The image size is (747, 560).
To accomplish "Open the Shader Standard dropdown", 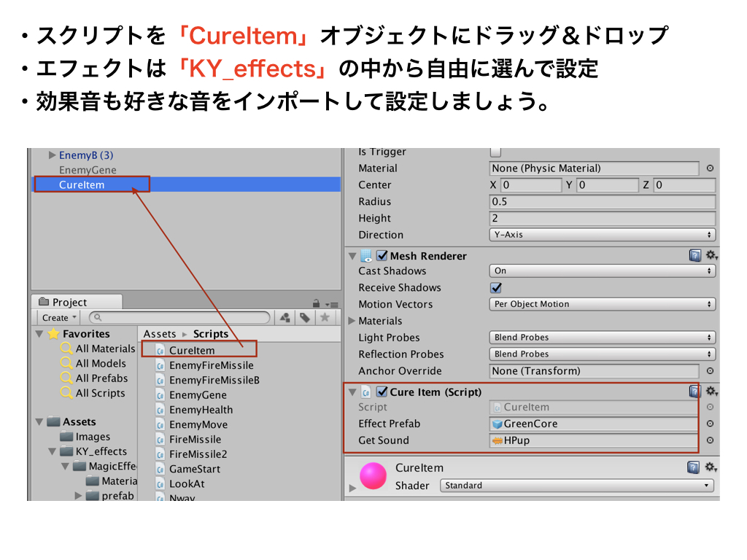I will [576, 486].
